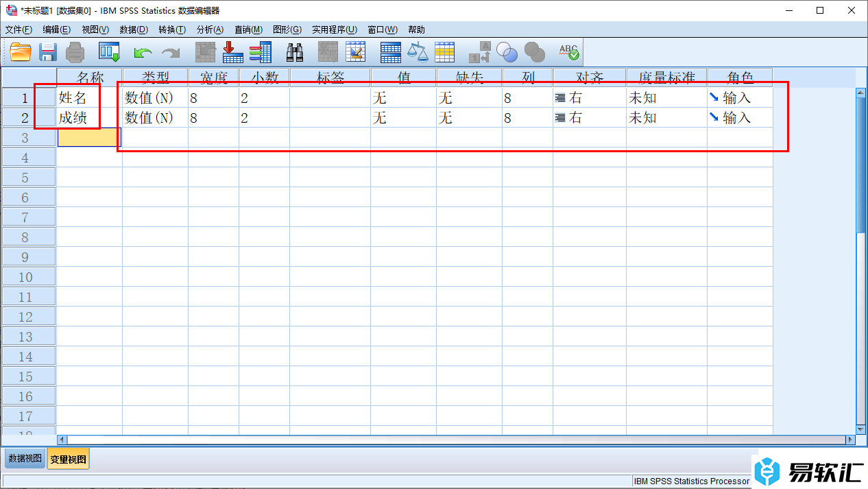Undo the last action with the green arrow
Screen dimensions: 868x489
[x=143, y=53]
